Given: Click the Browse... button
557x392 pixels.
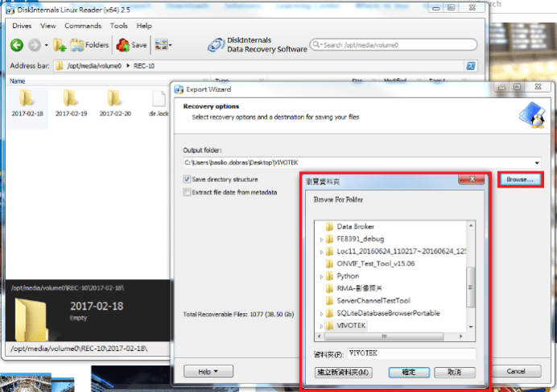Looking at the screenshot, I should coord(519,179).
